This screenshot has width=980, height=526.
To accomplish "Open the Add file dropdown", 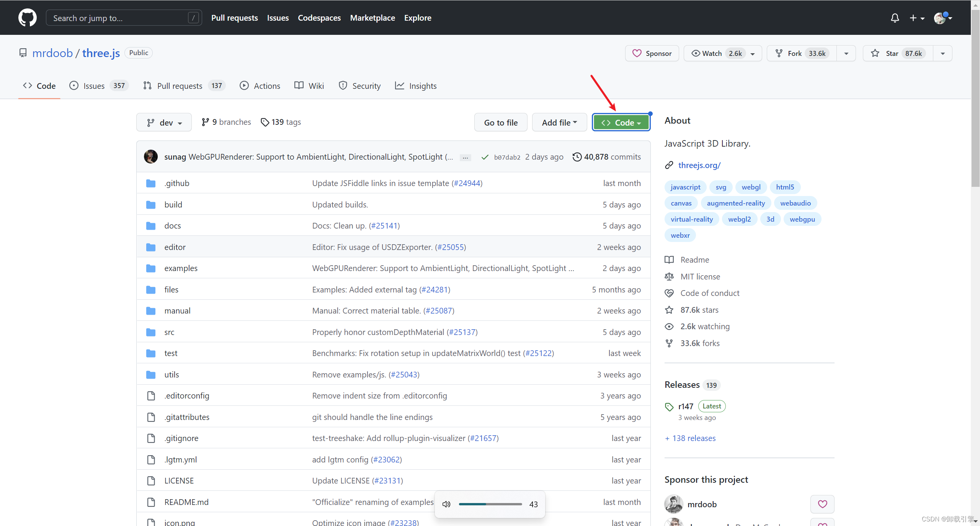I will (559, 123).
